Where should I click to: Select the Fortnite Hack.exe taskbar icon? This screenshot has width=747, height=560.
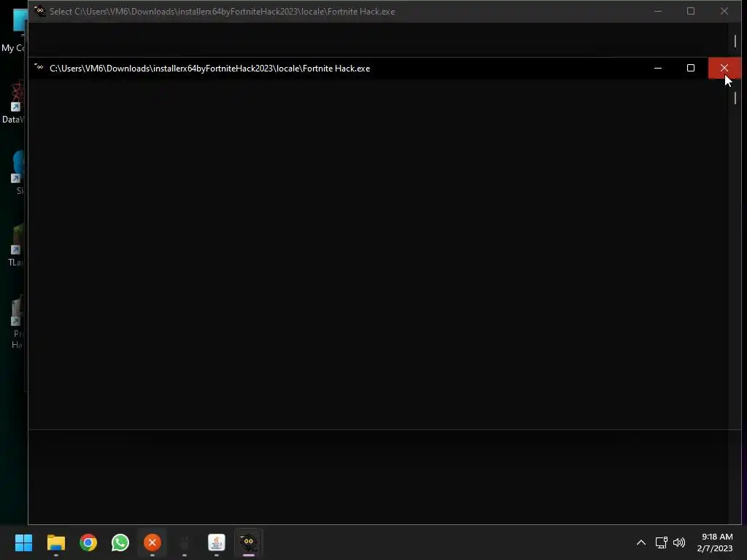(249, 542)
